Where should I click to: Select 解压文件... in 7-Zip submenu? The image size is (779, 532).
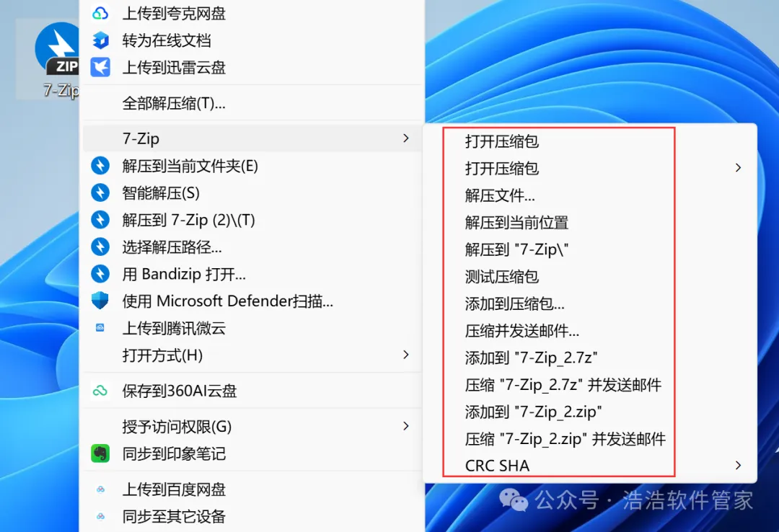[590, 195]
